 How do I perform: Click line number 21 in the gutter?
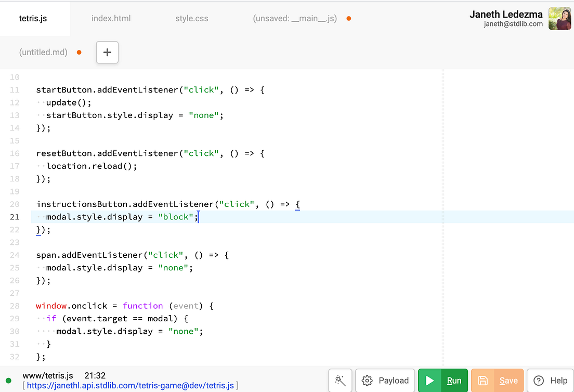pos(14,217)
